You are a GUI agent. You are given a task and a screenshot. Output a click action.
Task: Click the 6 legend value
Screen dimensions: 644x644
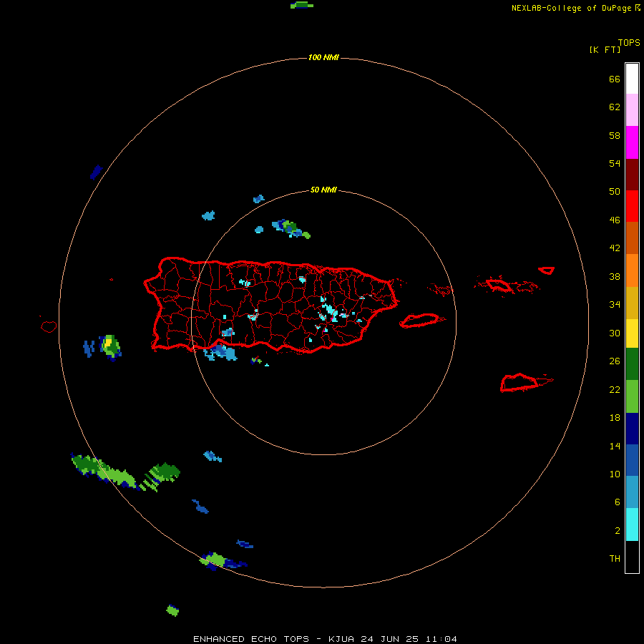618,502
